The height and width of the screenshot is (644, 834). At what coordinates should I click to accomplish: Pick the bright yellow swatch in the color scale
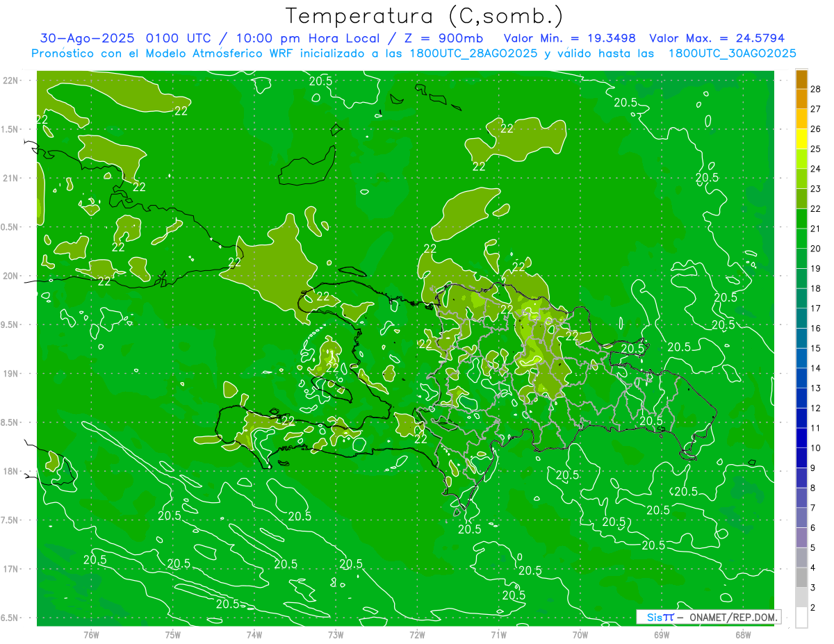801,139
